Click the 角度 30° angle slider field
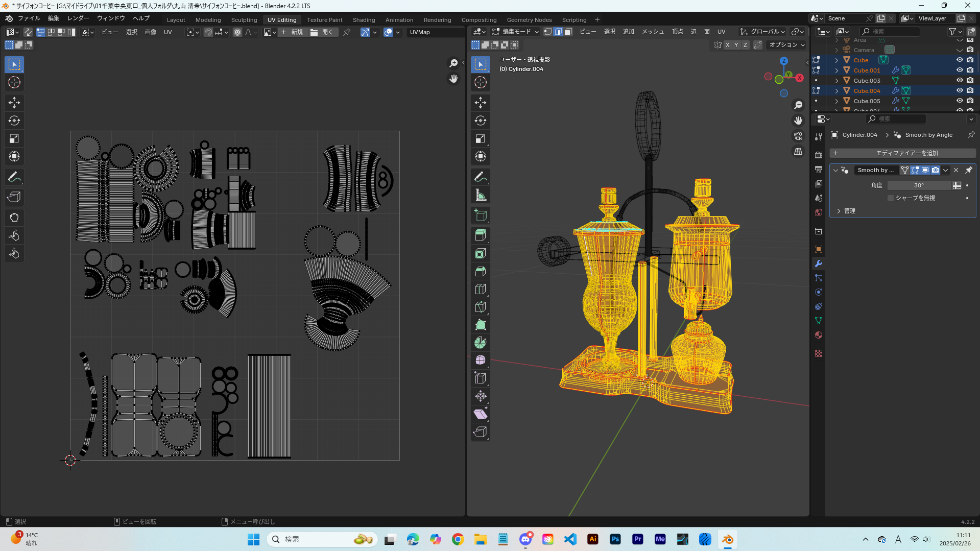This screenshot has width=980, height=551. point(919,185)
